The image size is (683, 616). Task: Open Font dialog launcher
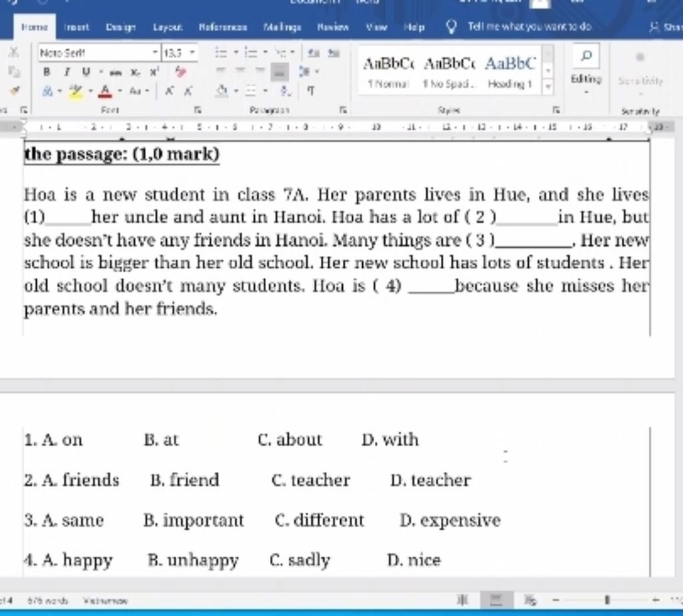pyautogui.click(x=198, y=110)
